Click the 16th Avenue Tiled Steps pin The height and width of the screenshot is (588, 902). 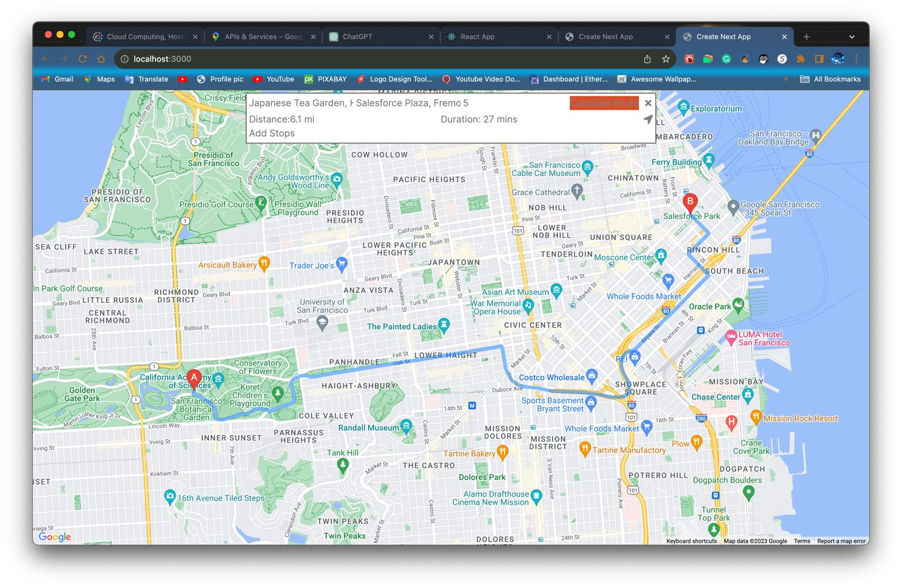tap(170, 497)
